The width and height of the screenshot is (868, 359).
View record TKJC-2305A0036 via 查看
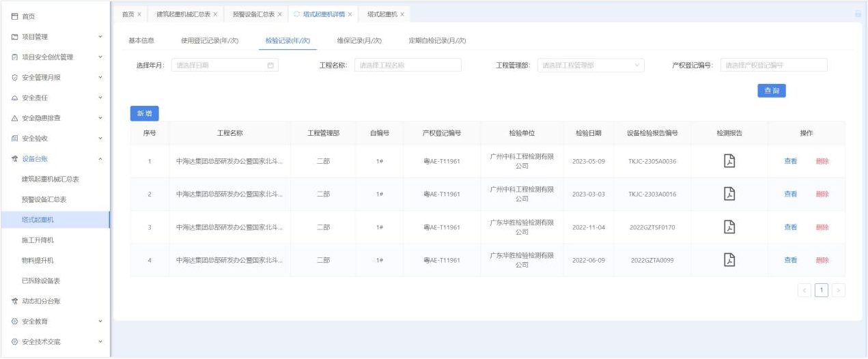tap(790, 162)
